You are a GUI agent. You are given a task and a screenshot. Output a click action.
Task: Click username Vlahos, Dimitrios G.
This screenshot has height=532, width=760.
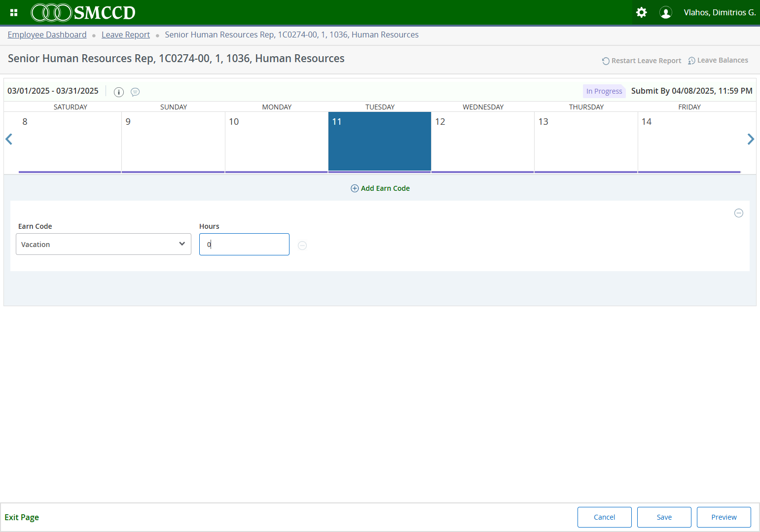tap(720, 12)
